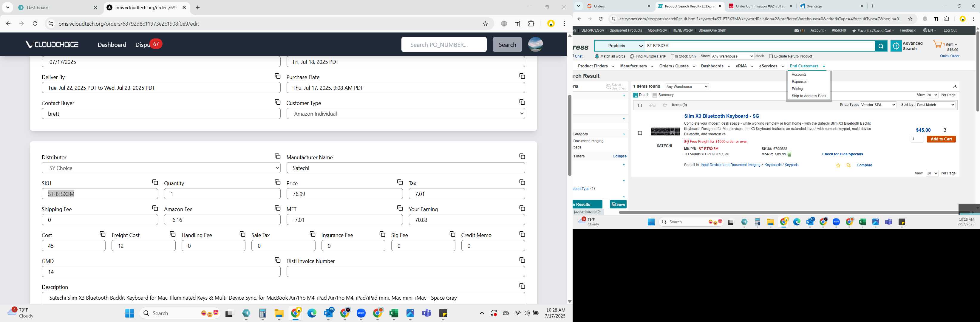The width and height of the screenshot is (980, 322).
Task: Click the Compare link
Action: [x=864, y=165]
